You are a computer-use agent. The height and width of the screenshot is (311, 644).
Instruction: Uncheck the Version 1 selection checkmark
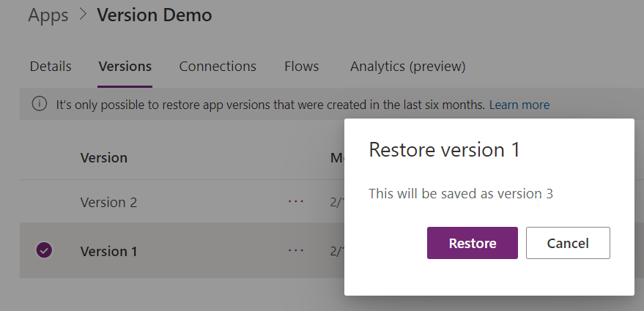tap(44, 250)
